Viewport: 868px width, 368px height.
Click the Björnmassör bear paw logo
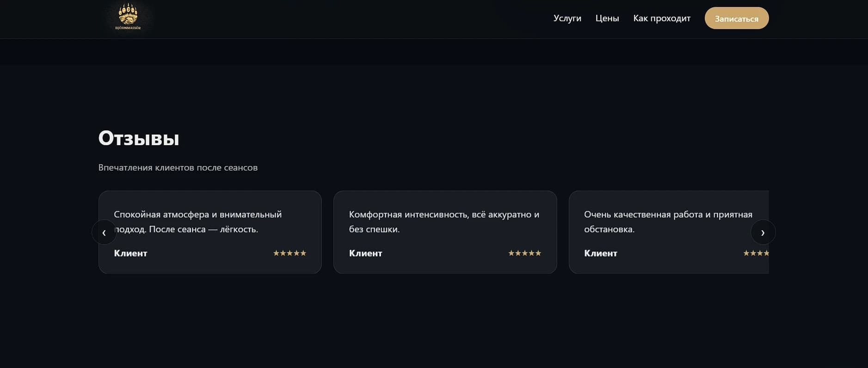click(128, 18)
